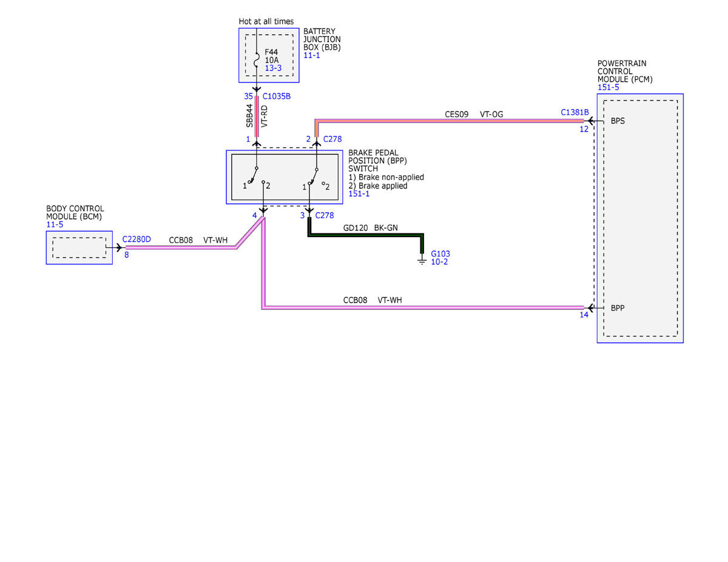The width and height of the screenshot is (728, 562).
Task: Select connector C1381B label
Action: click(575, 112)
